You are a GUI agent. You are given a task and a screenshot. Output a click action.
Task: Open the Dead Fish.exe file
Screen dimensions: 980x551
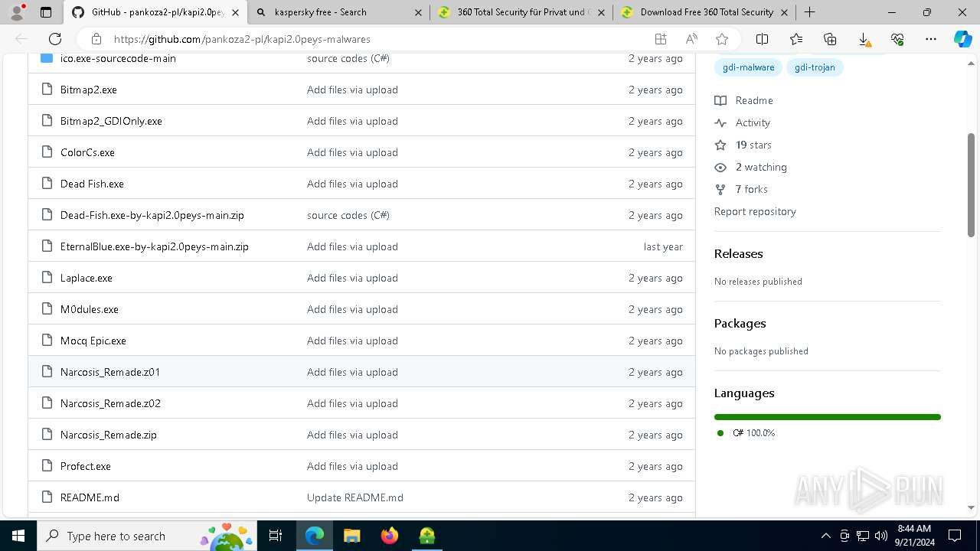[92, 184]
